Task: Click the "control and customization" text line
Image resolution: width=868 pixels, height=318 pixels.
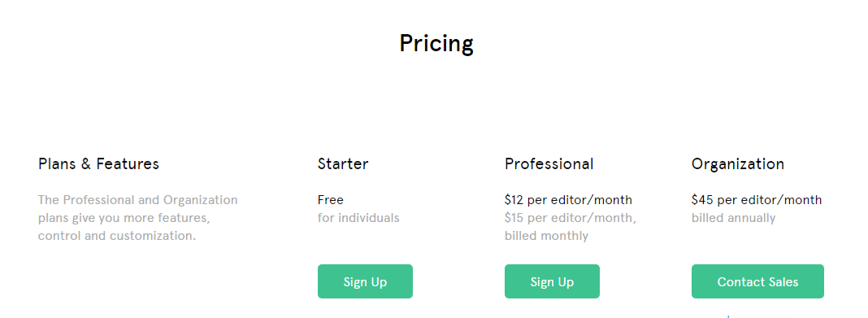Action: click(116, 236)
